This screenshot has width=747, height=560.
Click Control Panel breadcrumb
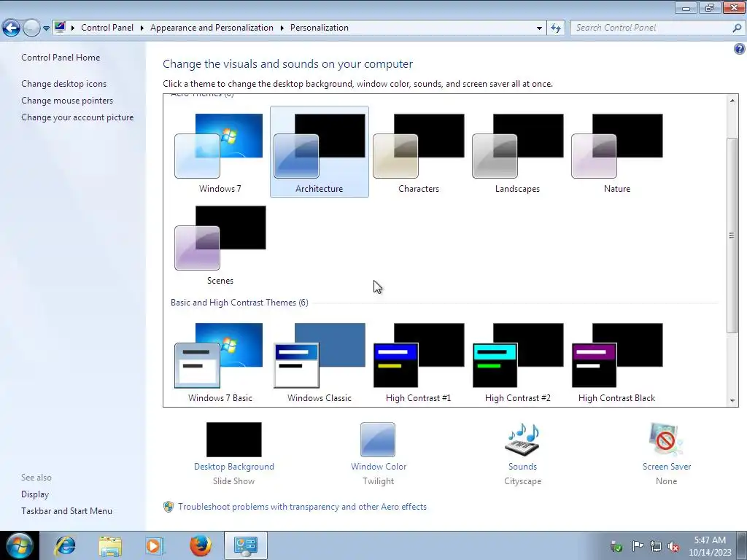[107, 28]
